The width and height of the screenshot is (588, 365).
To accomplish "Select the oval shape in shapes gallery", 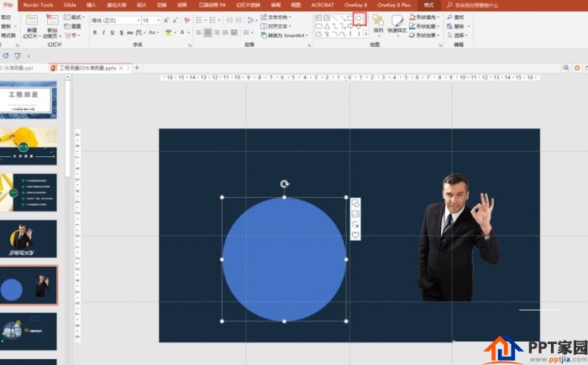I will point(359,18).
